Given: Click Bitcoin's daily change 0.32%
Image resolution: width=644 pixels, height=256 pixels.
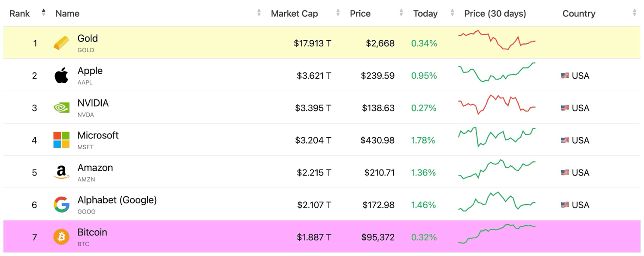Looking at the screenshot, I should [424, 237].
